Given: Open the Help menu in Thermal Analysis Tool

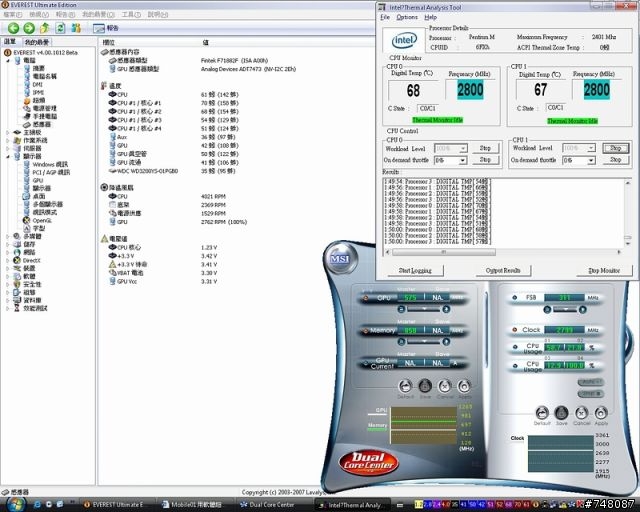Looking at the screenshot, I should pos(430,17).
